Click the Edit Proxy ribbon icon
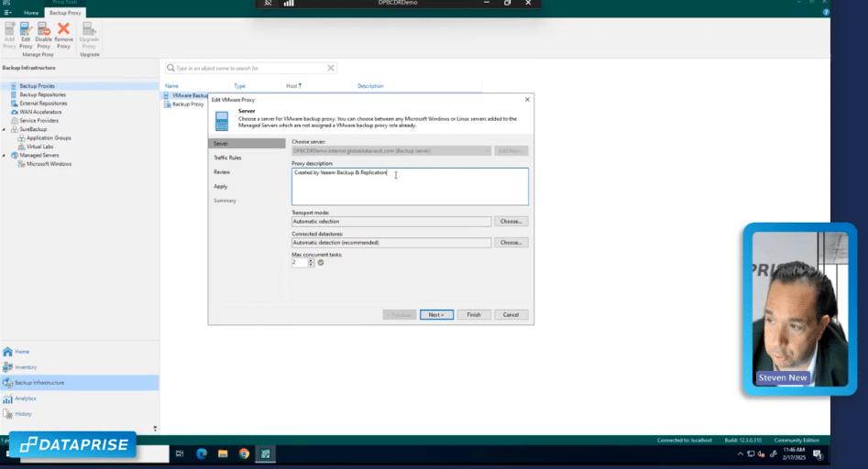 26,35
